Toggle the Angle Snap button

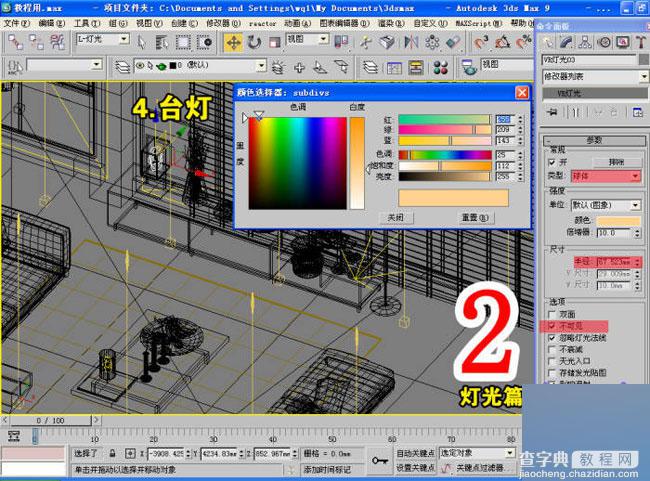502,42
